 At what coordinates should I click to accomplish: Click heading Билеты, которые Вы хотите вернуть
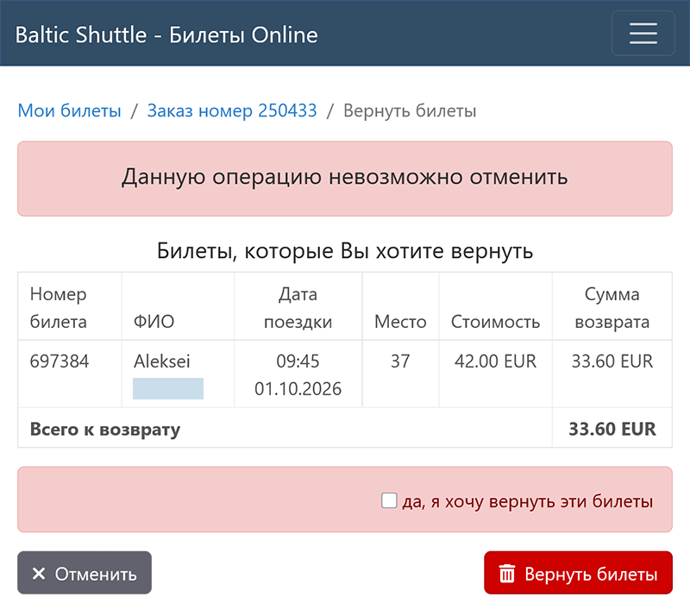point(345,251)
